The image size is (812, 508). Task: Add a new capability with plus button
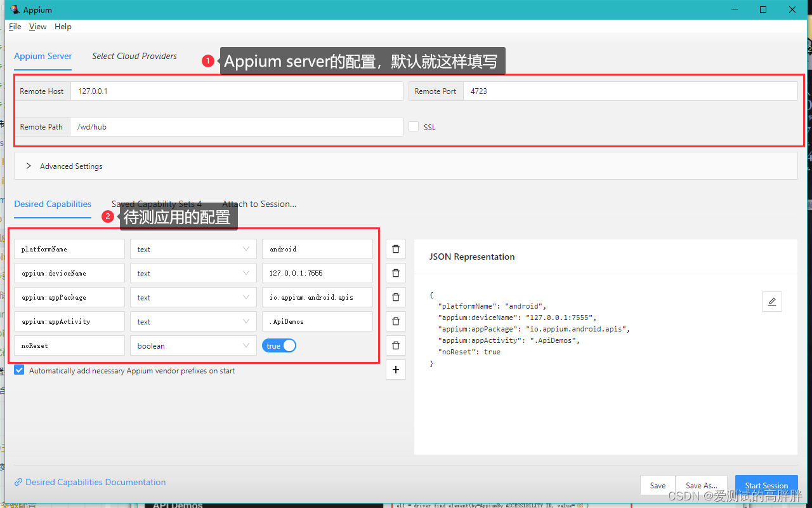[396, 370]
